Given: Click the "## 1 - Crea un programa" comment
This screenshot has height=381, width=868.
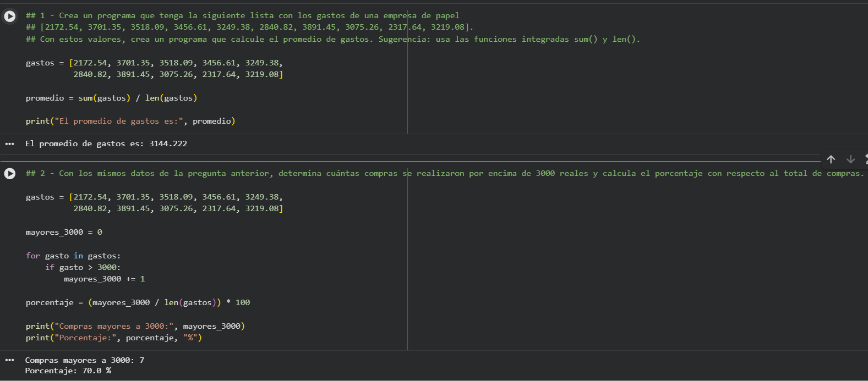Looking at the screenshot, I should [x=242, y=15].
